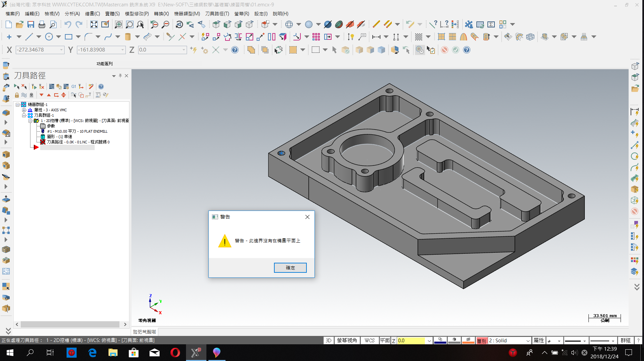Viewport: 644px width, 361px height.
Task: Open the Opera browser from taskbar
Action: coord(175,352)
